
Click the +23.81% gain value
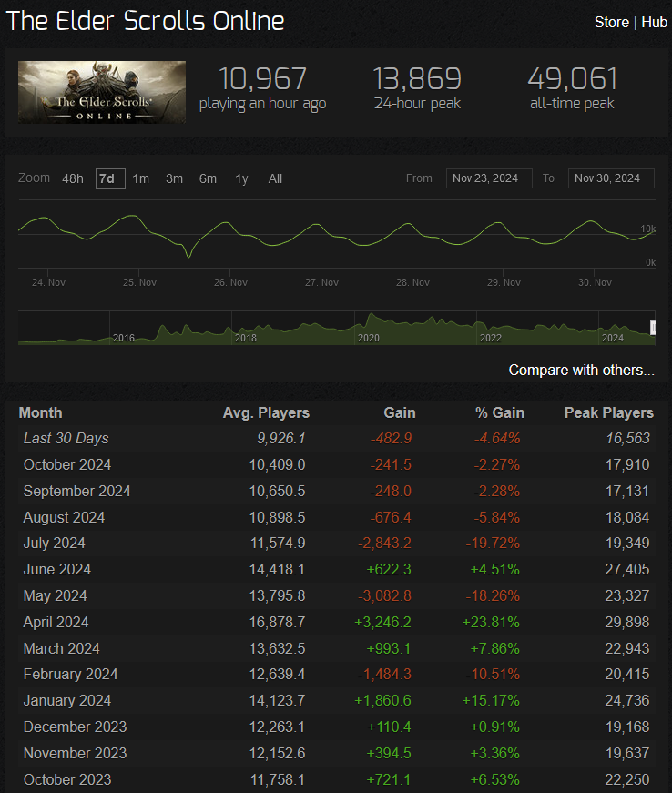pyautogui.click(x=491, y=622)
